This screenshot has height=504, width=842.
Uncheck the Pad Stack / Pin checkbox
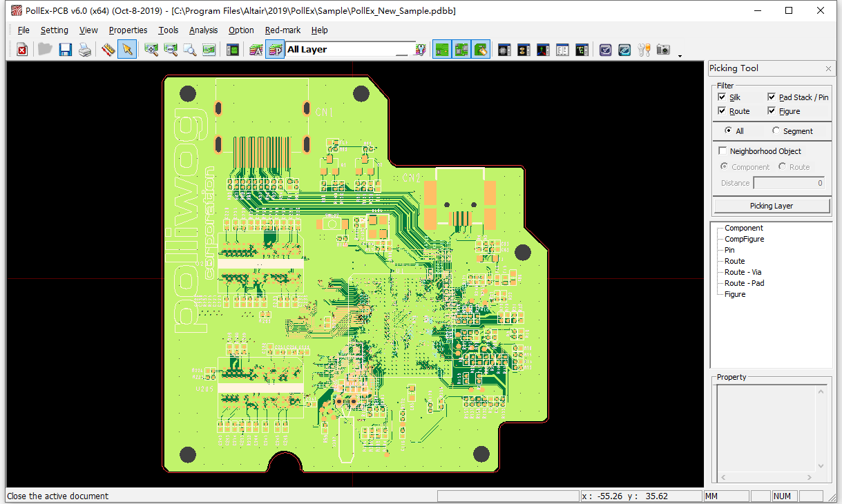click(772, 97)
